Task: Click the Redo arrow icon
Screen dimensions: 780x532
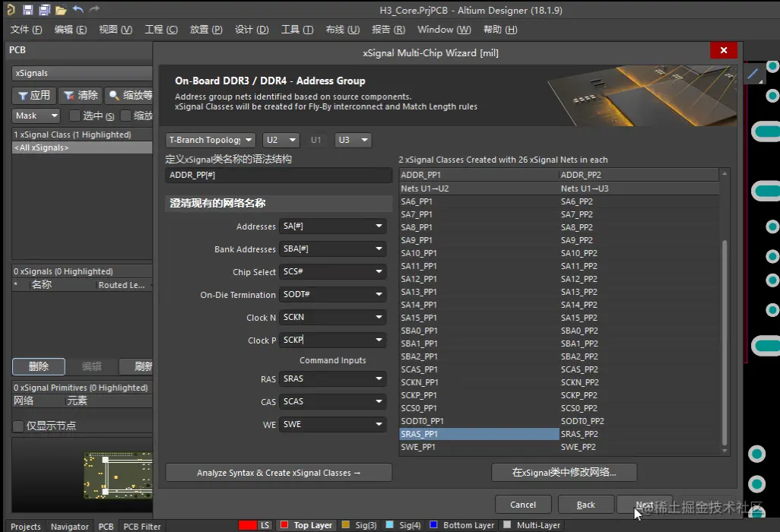Action: [x=94, y=9]
